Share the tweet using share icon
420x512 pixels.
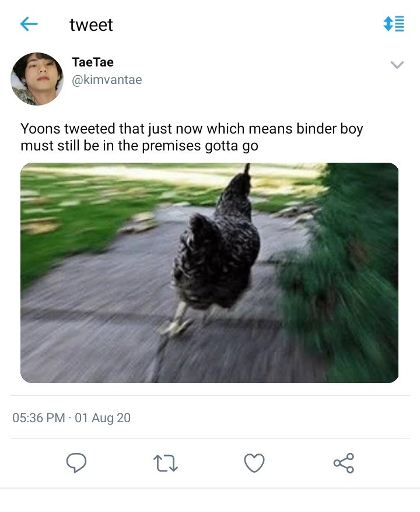click(x=344, y=463)
